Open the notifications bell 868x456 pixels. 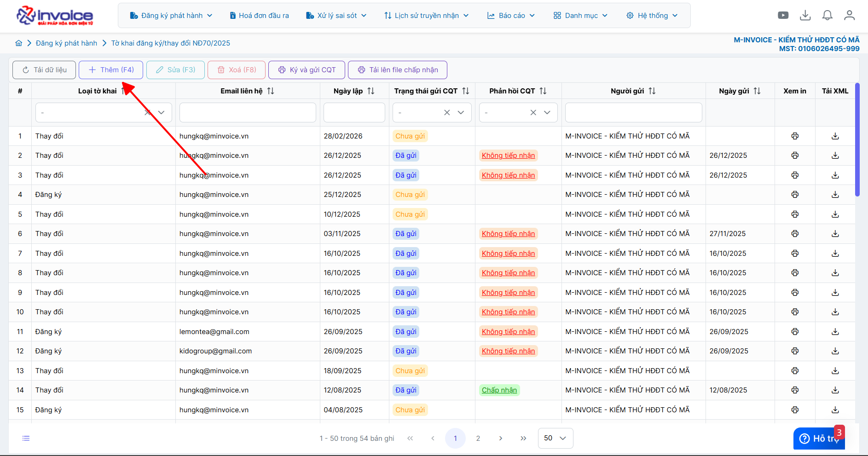coord(827,15)
